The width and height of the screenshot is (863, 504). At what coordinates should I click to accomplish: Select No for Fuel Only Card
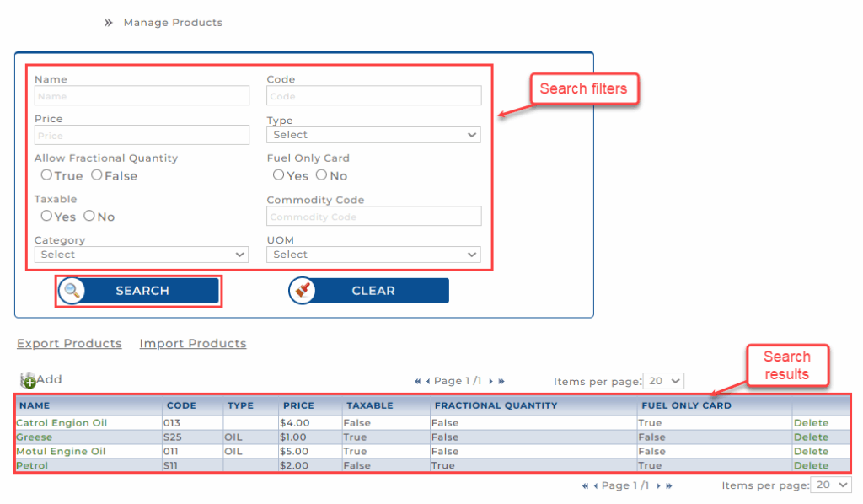coord(321,175)
